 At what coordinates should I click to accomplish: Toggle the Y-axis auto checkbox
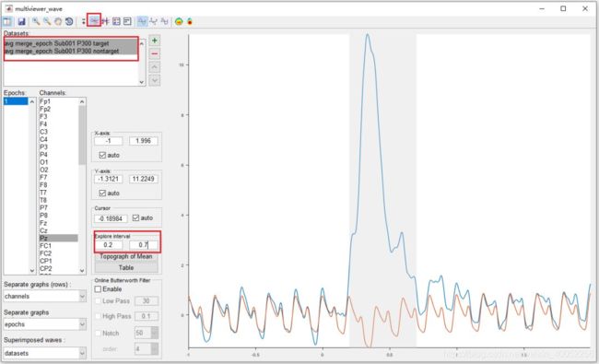(102, 193)
